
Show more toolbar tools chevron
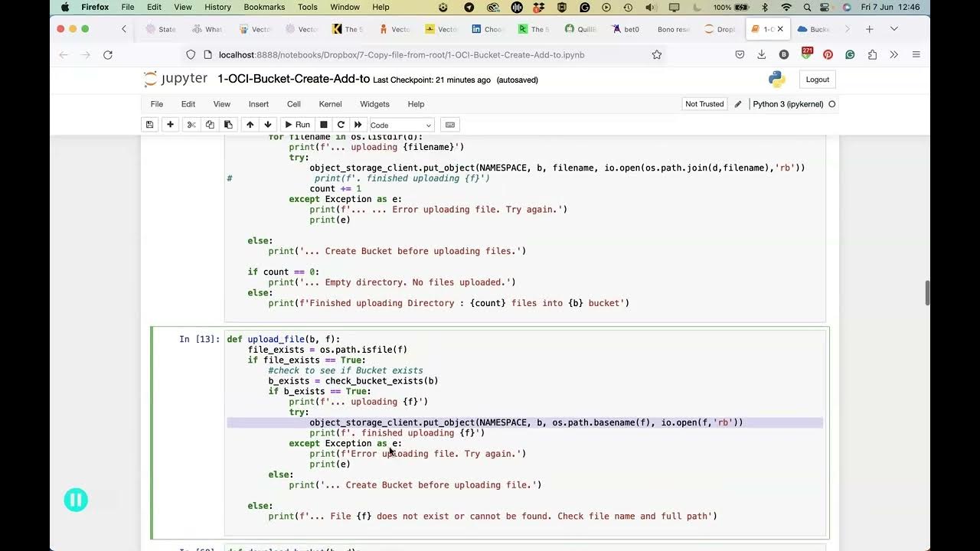(893, 54)
